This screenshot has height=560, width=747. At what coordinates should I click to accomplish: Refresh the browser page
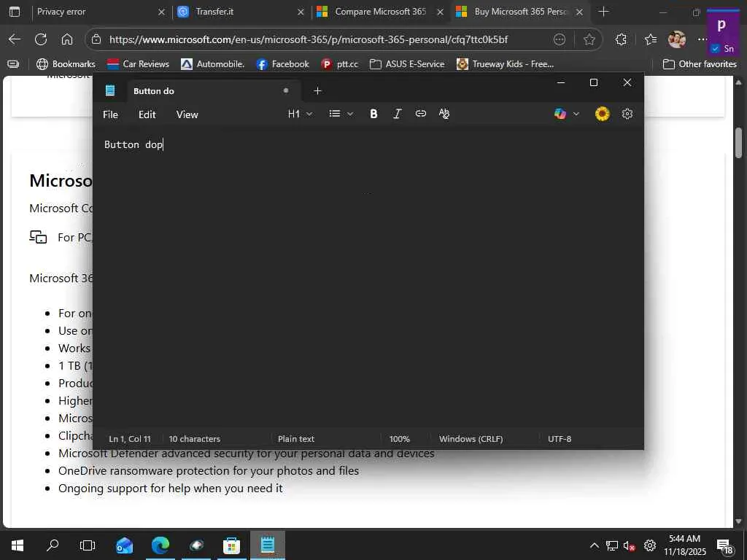coord(41,39)
